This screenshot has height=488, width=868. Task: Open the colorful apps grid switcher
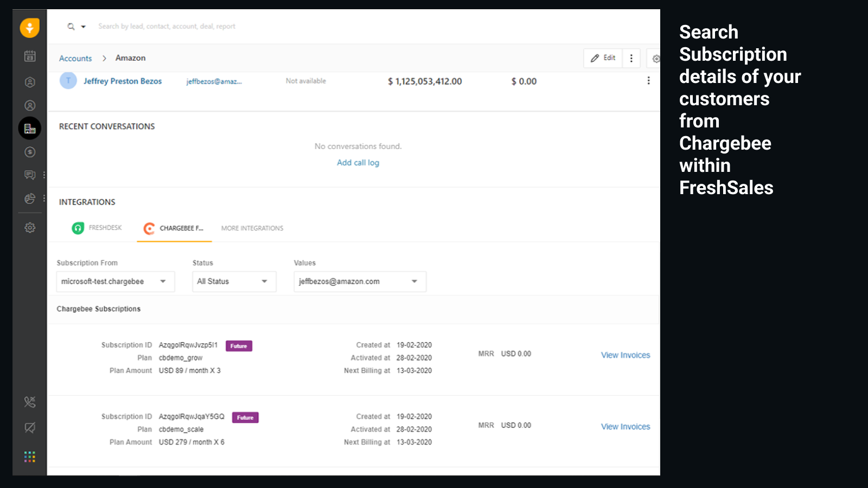tap(30, 457)
